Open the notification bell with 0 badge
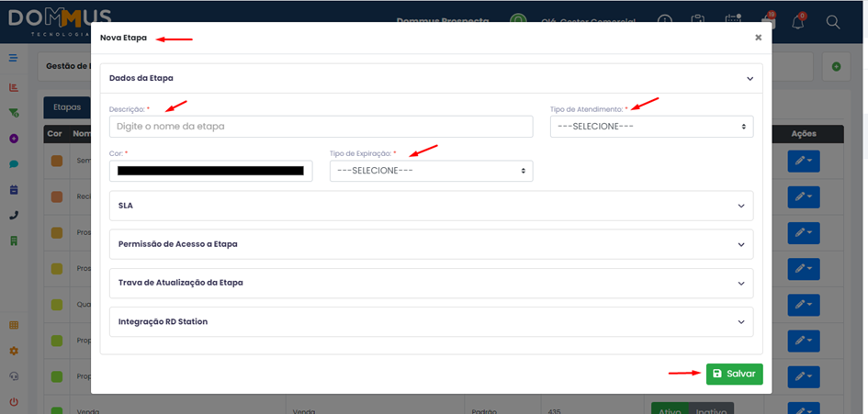 click(x=799, y=20)
